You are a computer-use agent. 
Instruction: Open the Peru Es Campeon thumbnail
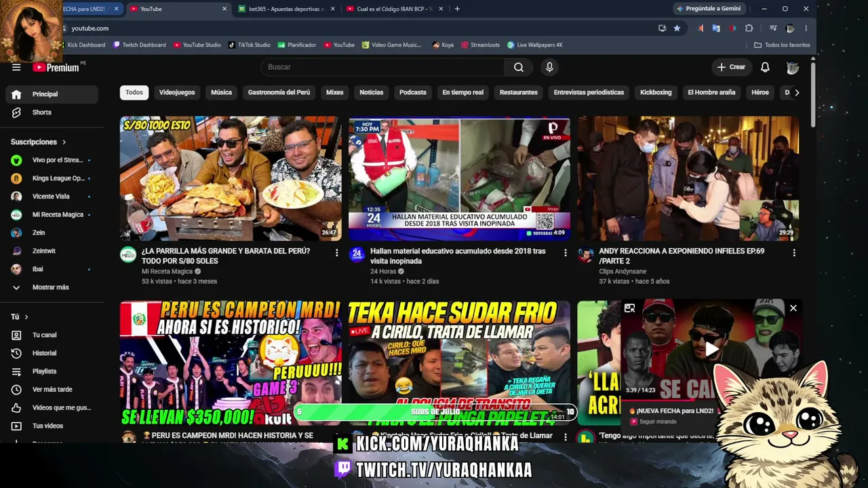[x=231, y=364]
